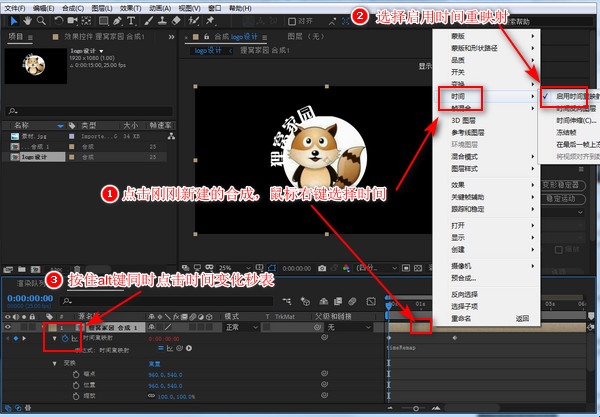Image resolution: width=600 pixels, height=417 pixels.
Task: Choose Pre-compose in the context menu
Action: click(486, 278)
